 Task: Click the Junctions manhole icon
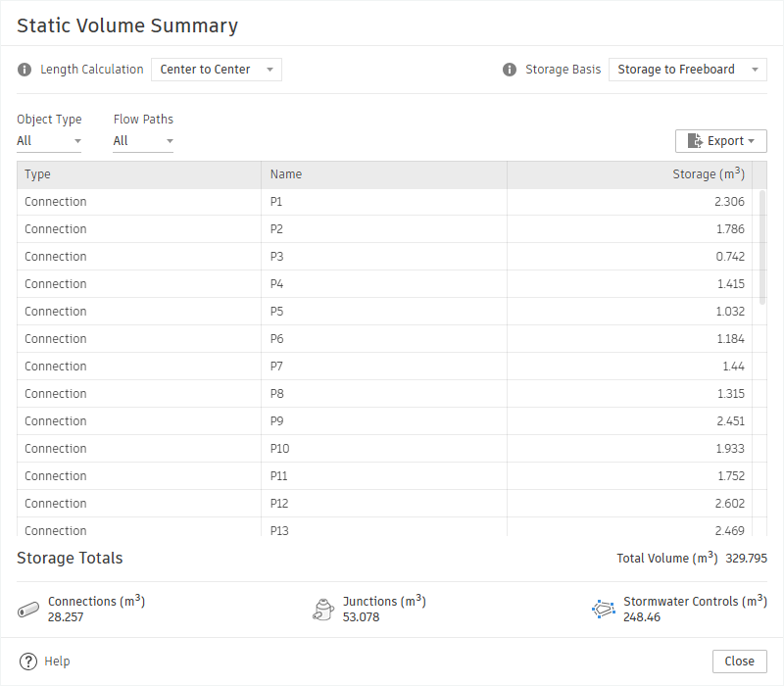pyautogui.click(x=323, y=609)
